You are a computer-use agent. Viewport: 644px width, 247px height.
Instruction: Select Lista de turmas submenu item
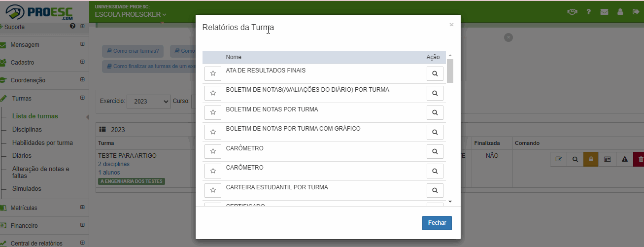(x=35, y=116)
